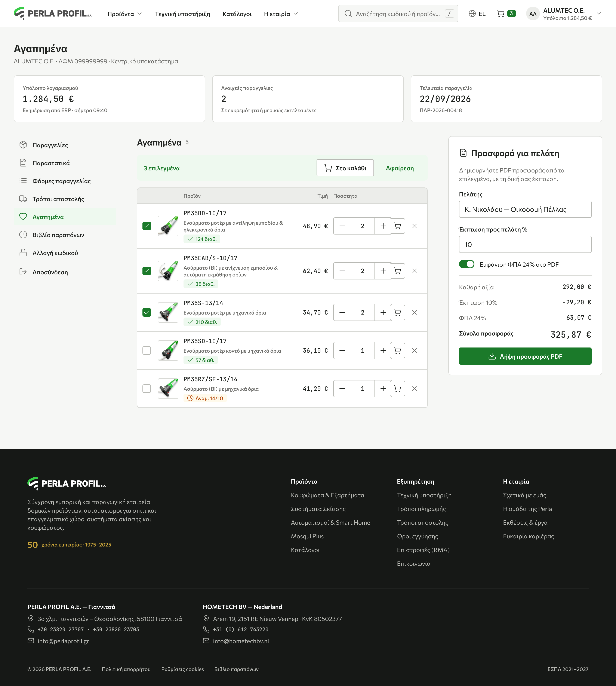Decrease quantity of PM35S-13/14
The height and width of the screenshot is (686, 616).
(x=342, y=312)
